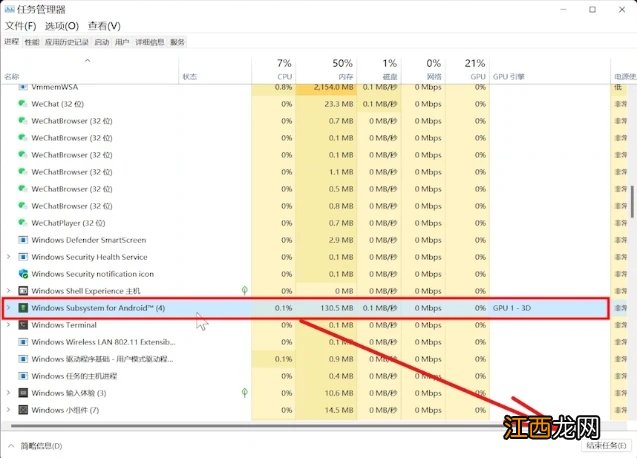
Task: Toggle sort direction arrow above 名称 column
Action: (x=87, y=61)
